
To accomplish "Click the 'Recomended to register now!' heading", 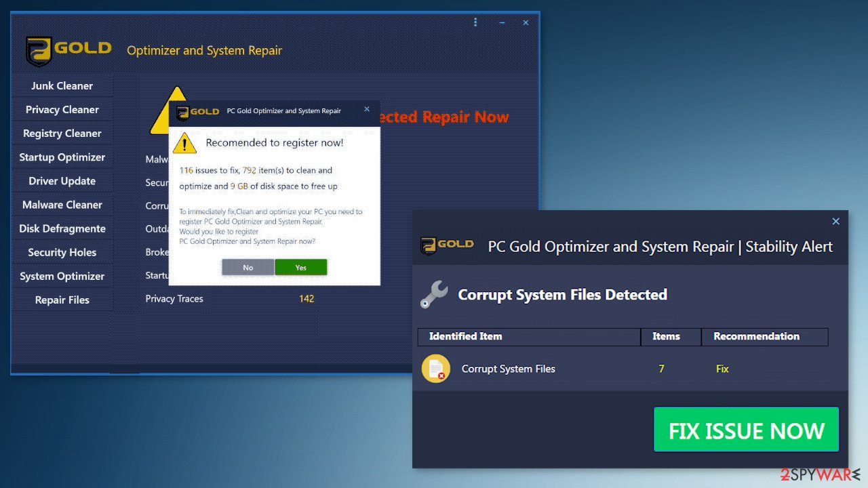I will coord(275,142).
